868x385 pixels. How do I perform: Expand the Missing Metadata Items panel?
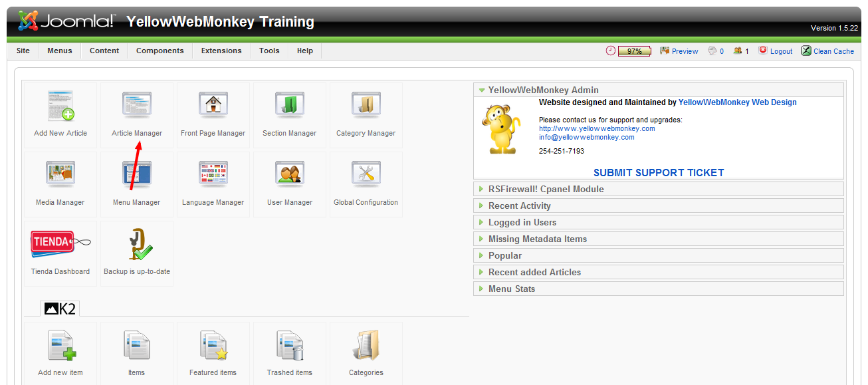pos(659,239)
